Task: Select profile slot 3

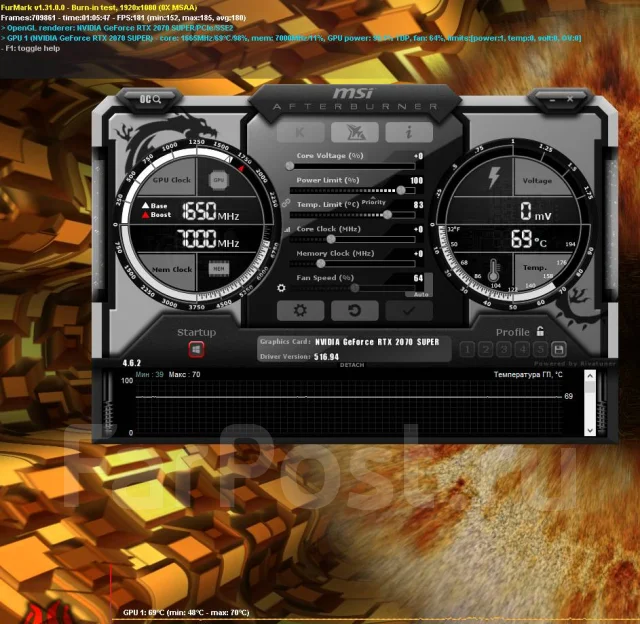Action: point(504,349)
